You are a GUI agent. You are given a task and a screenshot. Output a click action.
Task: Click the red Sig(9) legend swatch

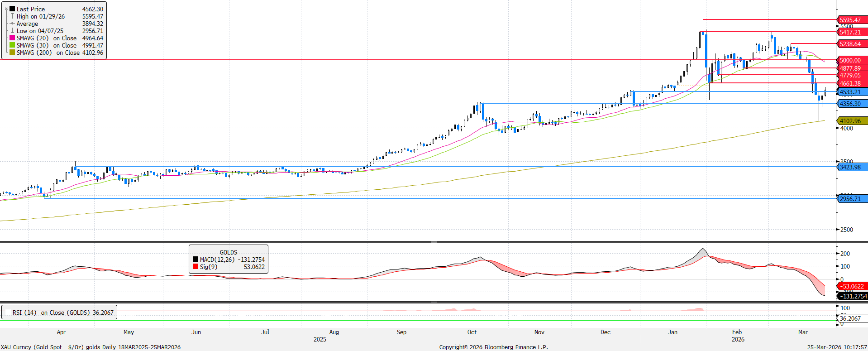pos(196,267)
